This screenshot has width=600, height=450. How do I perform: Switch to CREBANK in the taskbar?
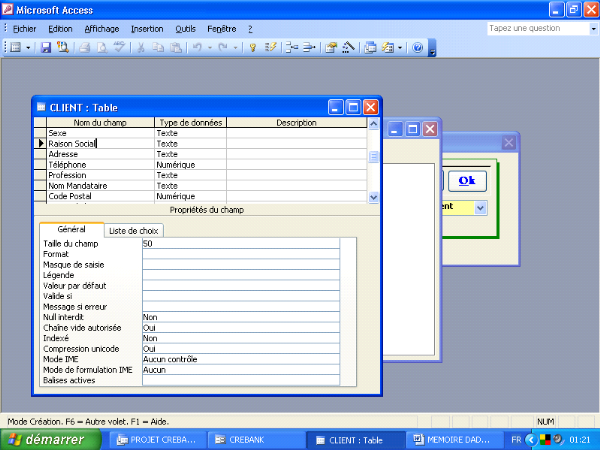point(255,439)
